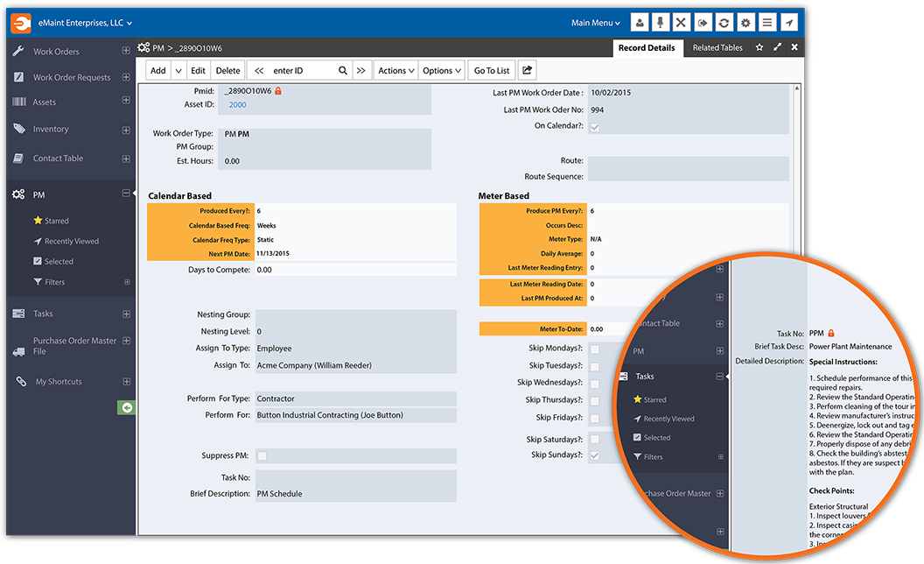Expand the My Shortcuts plus icon
The height and width of the screenshot is (564, 924).
(x=126, y=382)
